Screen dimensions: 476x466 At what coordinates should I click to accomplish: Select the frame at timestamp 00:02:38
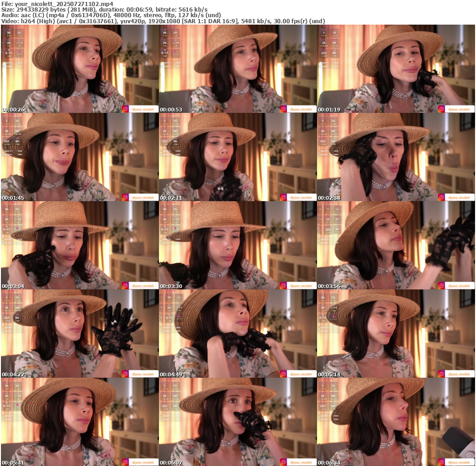click(x=396, y=157)
